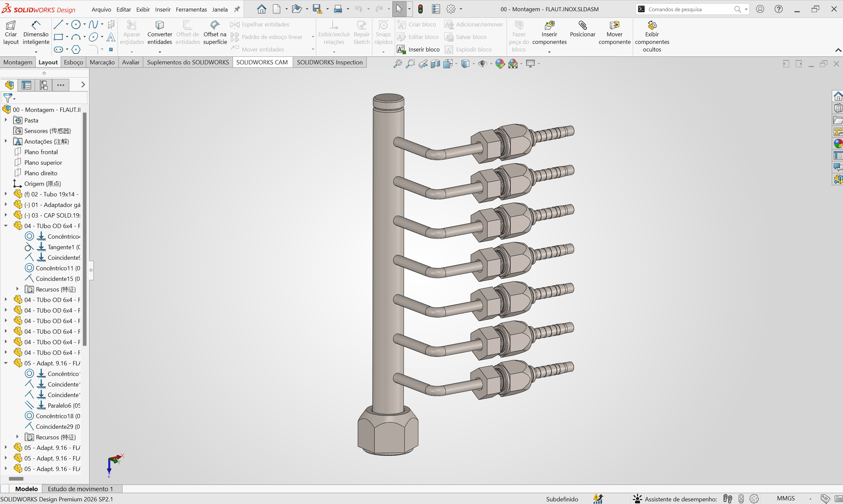Click the Posicionar mate tool
This screenshot has height=504, width=843.
(x=583, y=29)
